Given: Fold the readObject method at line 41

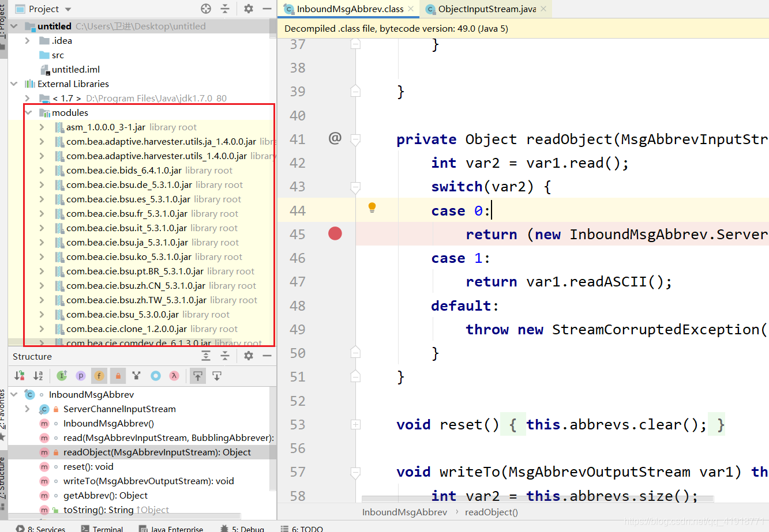Looking at the screenshot, I should pos(355,139).
